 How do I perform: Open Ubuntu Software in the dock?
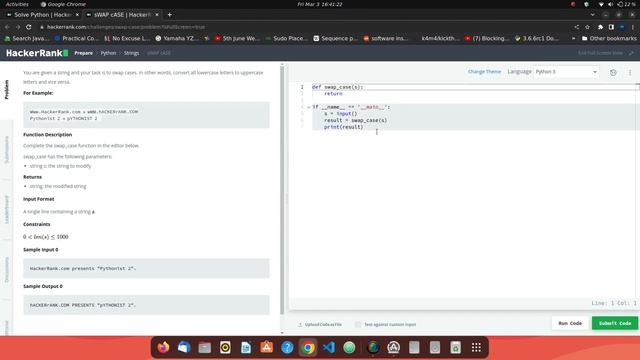tap(267, 347)
